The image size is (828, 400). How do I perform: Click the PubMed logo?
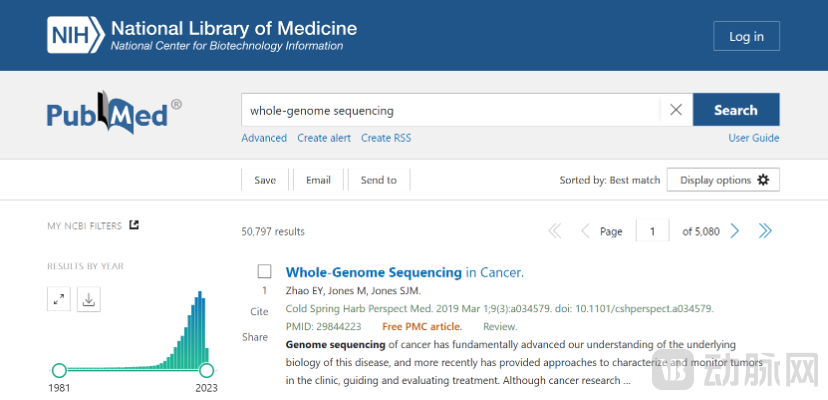tap(114, 114)
